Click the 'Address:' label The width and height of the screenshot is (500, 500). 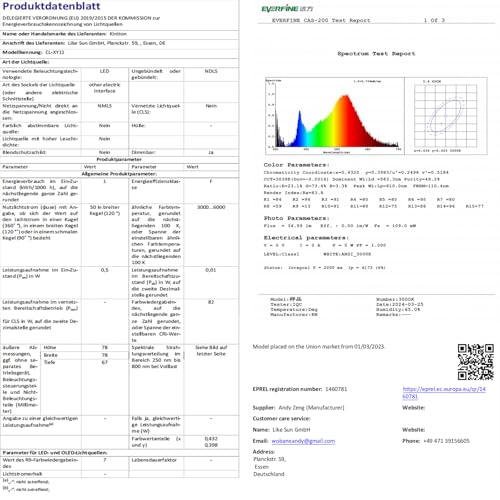(264, 452)
